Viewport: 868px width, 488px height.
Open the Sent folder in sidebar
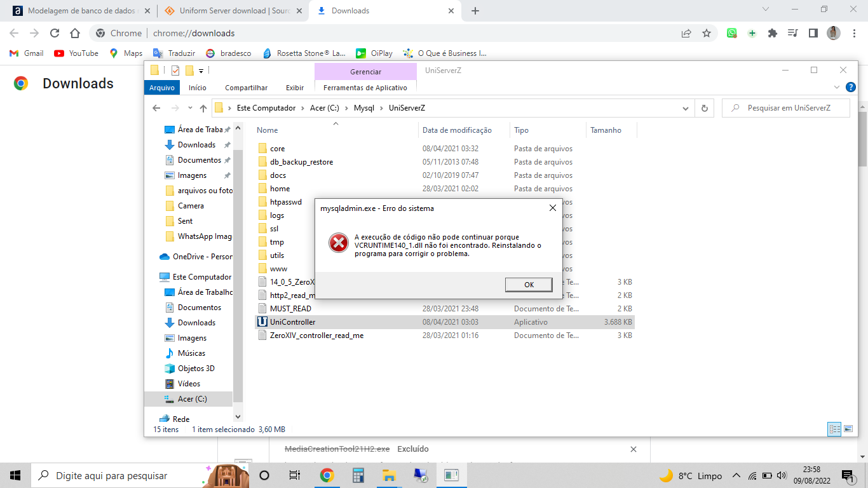[185, 221]
